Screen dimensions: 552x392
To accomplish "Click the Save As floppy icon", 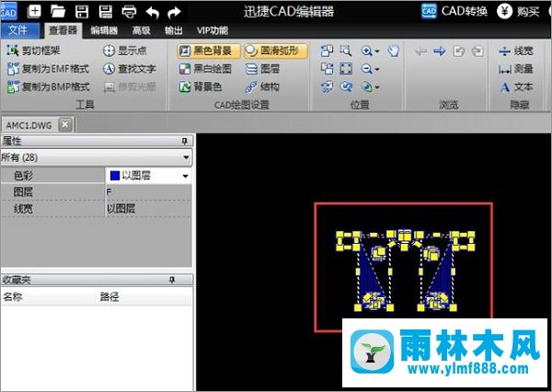I will pyautogui.click(x=105, y=12).
